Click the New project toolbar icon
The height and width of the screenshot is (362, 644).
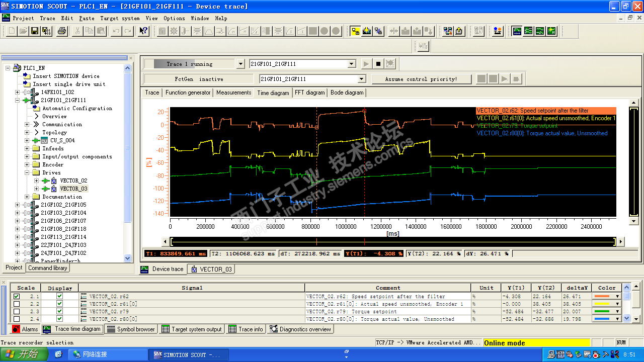13,31
